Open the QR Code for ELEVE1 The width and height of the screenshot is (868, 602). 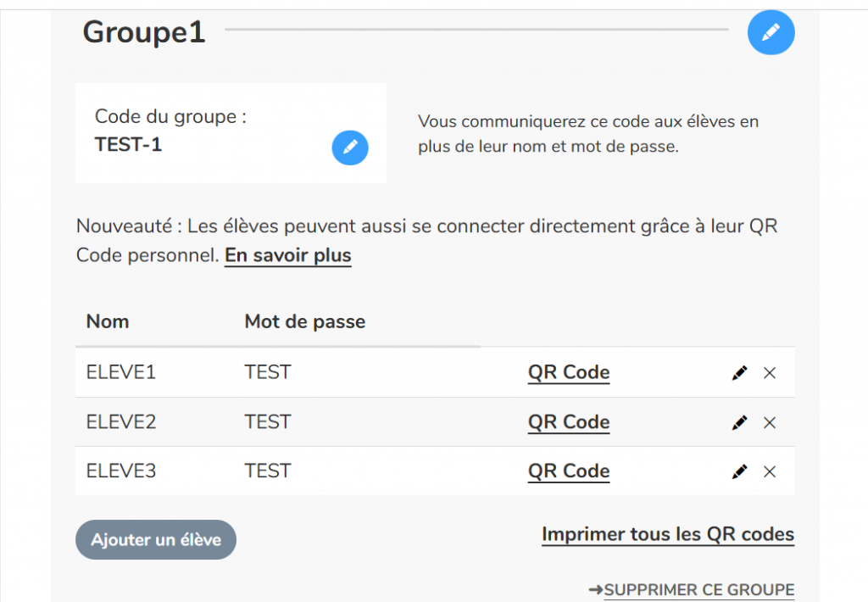pos(568,372)
